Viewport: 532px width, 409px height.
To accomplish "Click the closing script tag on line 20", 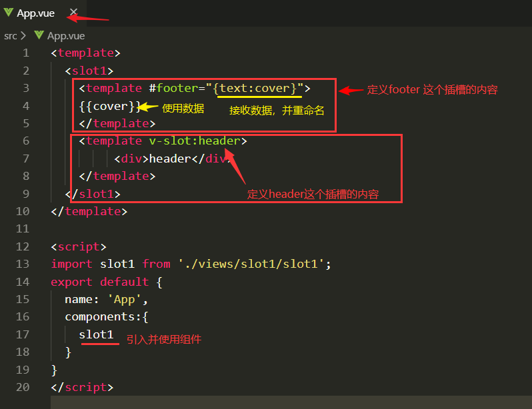I will coord(82,387).
